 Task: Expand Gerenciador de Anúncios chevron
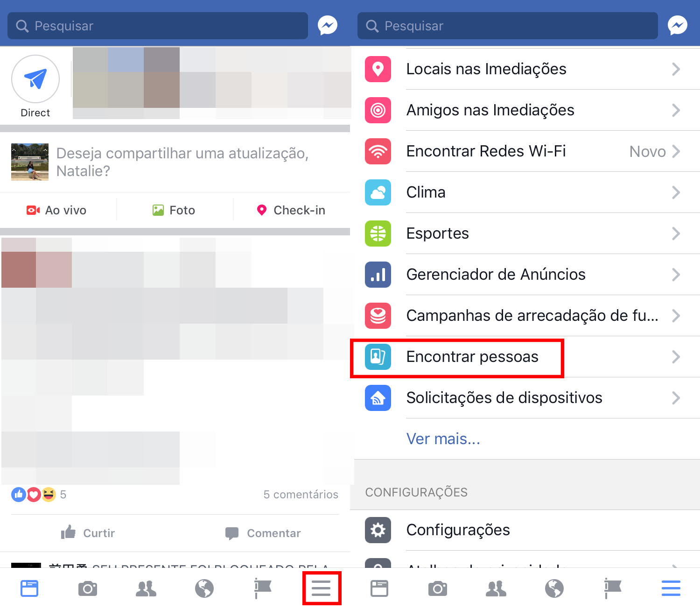(x=676, y=275)
